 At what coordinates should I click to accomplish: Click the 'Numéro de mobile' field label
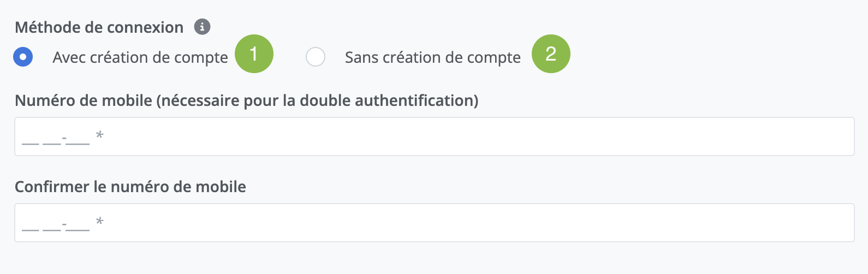pos(84,100)
